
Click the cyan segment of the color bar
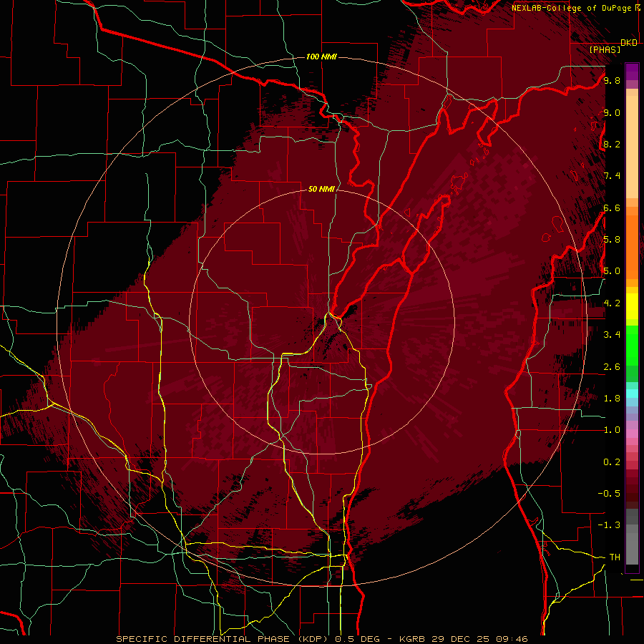632,394
